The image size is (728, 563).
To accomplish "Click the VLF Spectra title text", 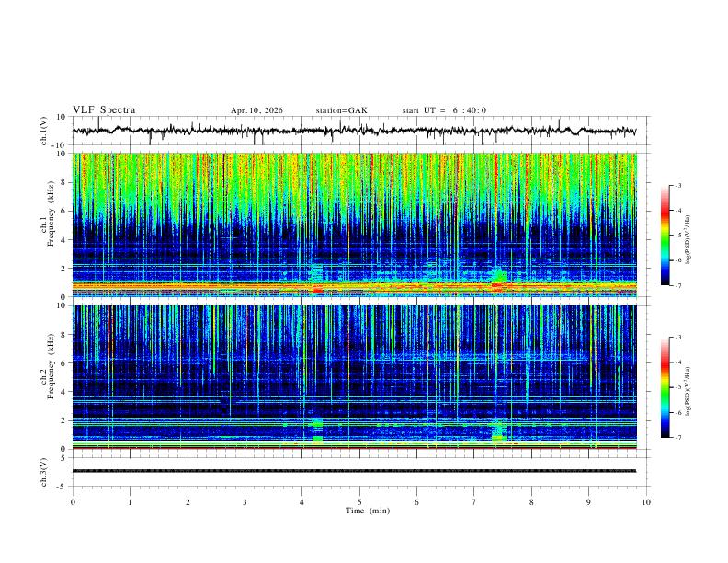I will [104, 110].
